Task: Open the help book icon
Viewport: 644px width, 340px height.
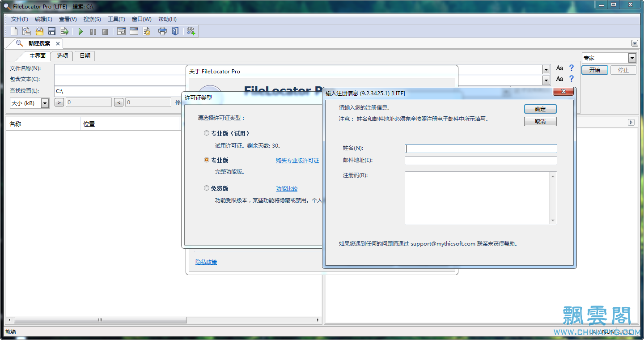Action: pyautogui.click(x=175, y=31)
